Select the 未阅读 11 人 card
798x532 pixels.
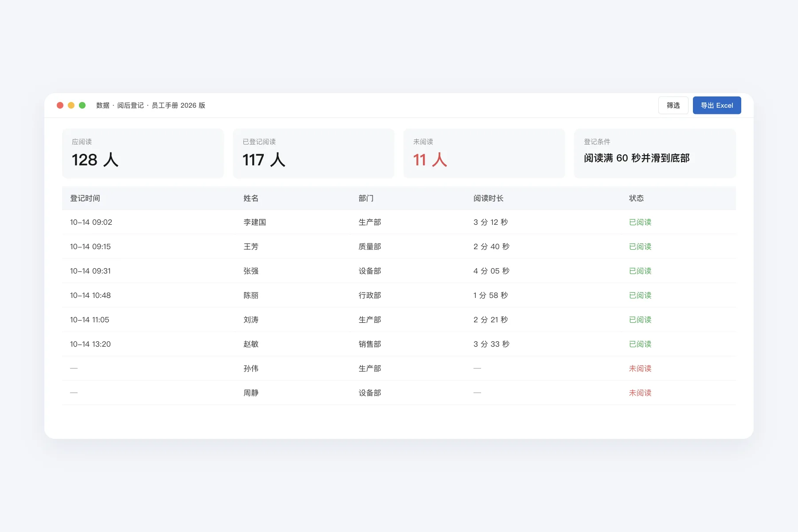point(484,153)
